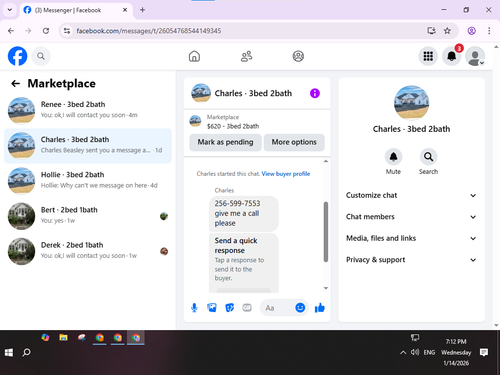Send a thumbs-up like
Screen dimensions: 500x375
[320, 308]
